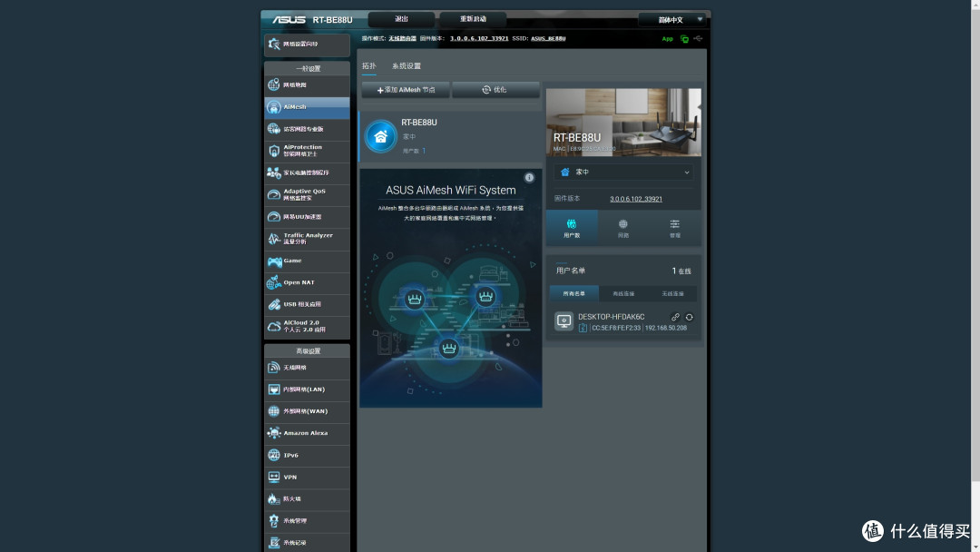
Task: Select AiMesh in the sidebar
Action: (x=307, y=107)
